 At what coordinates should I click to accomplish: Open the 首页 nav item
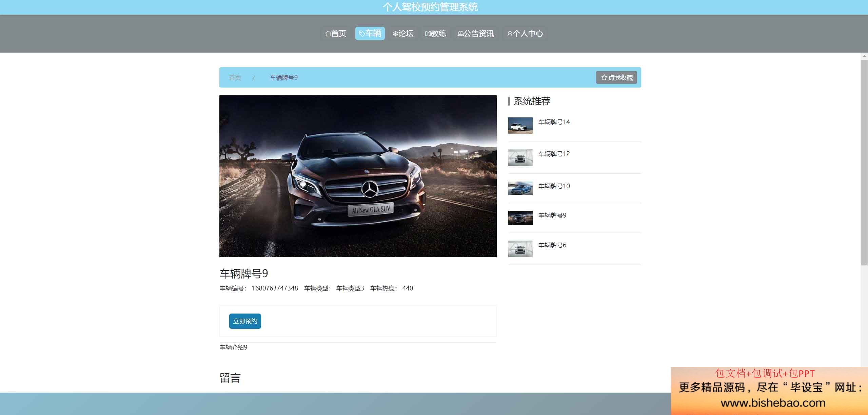pos(335,33)
